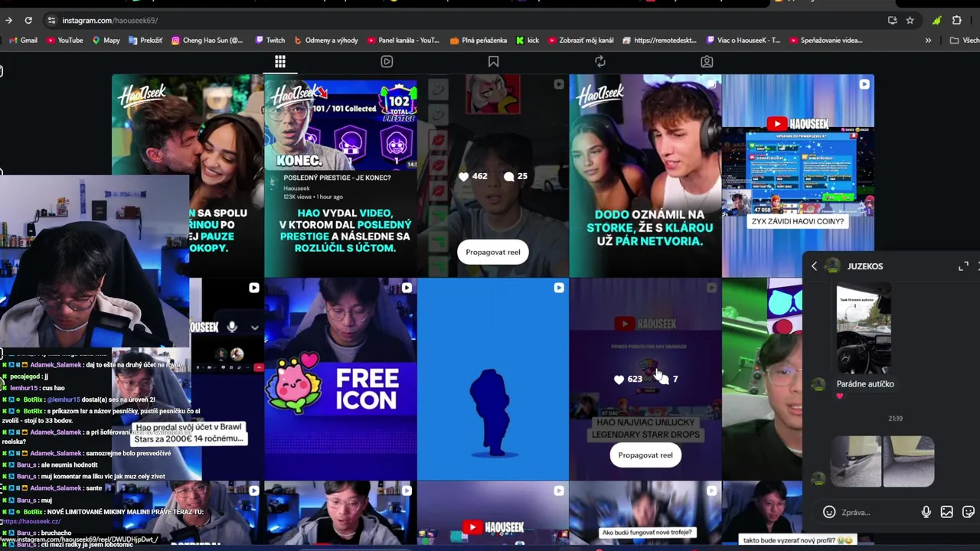The width and height of the screenshot is (980, 551).
Task: Open the blue silhouette reel thumbnail
Action: click(x=493, y=379)
